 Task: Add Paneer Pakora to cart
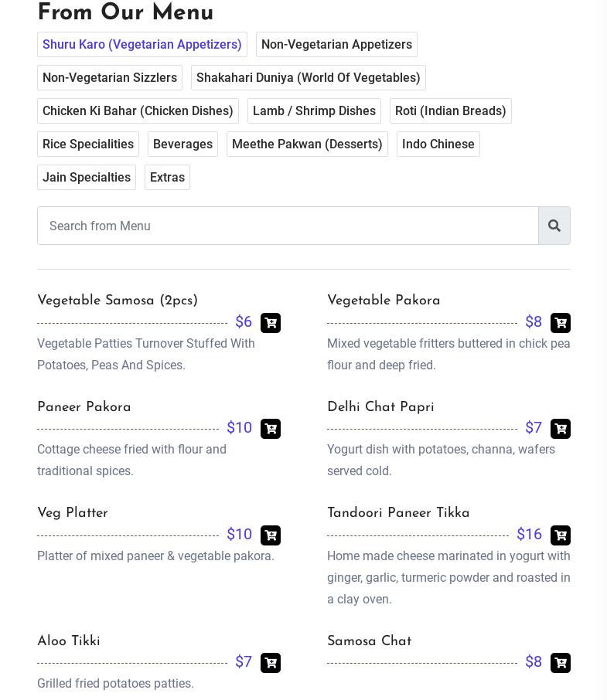point(271,429)
